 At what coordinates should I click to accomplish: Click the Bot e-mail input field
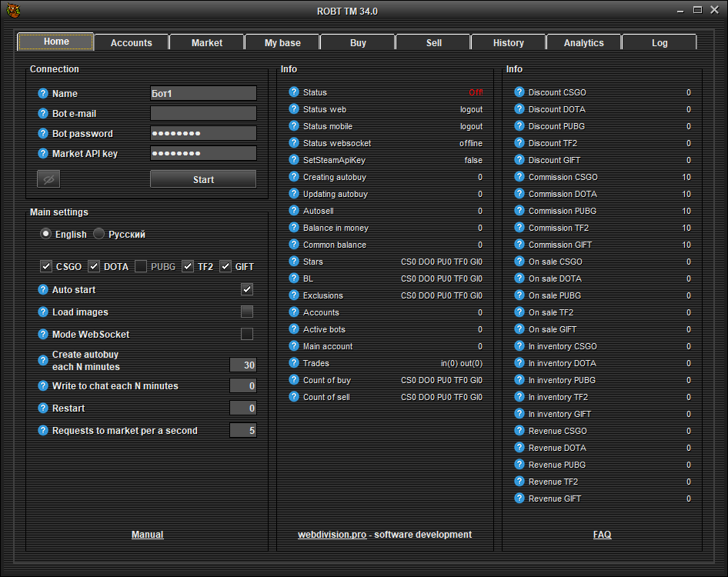(x=203, y=114)
